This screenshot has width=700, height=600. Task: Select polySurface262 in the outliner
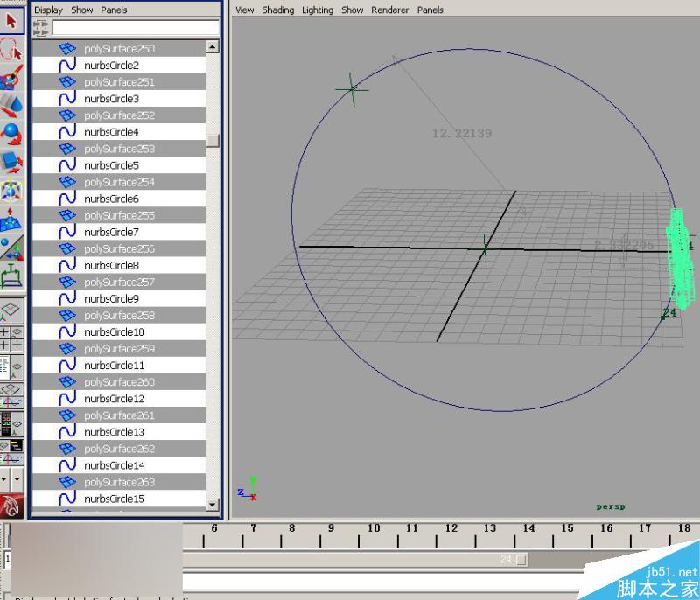click(119, 449)
